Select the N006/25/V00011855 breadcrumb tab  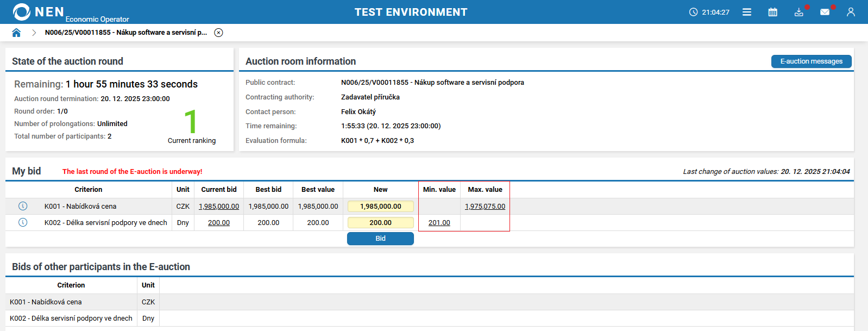(x=126, y=33)
